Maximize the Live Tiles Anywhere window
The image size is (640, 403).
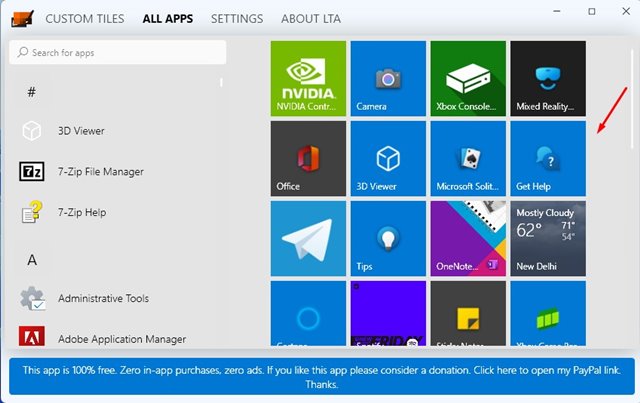pyautogui.click(x=592, y=11)
